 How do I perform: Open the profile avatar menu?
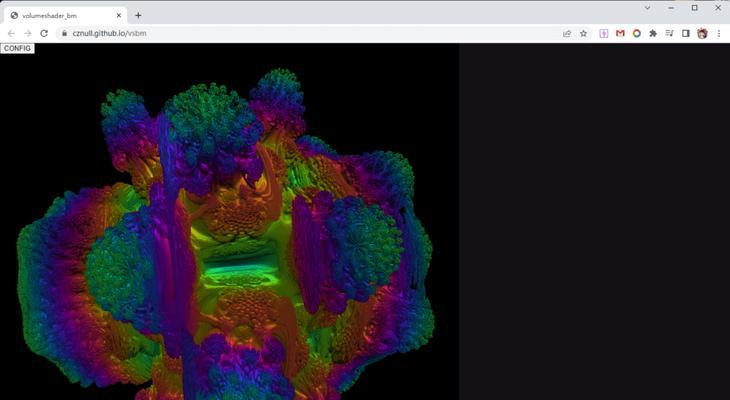point(702,34)
